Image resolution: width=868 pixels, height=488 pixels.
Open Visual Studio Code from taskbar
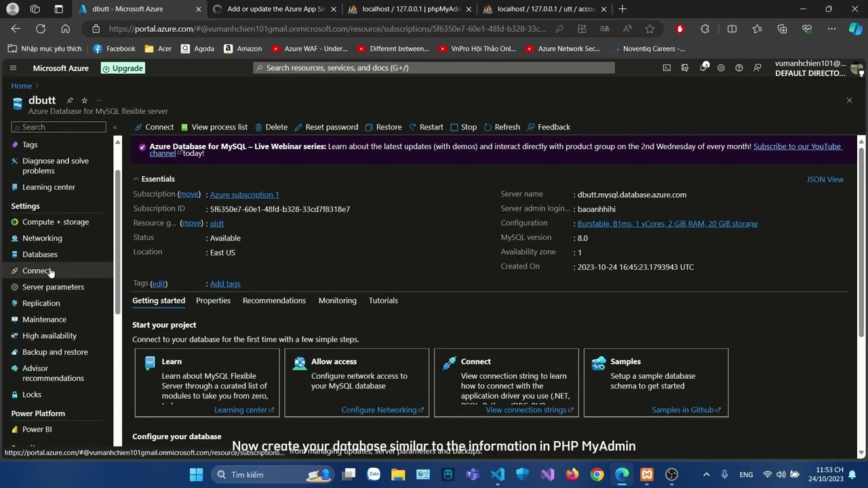(x=498, y=474)
